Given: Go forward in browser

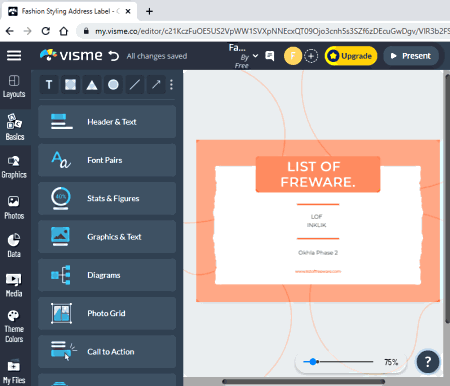Looking at the screenshot, I should pyautogui.click(x=28, y=31).
